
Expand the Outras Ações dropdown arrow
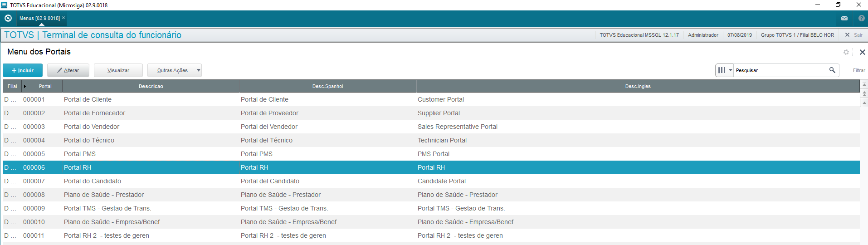point(199,70)
